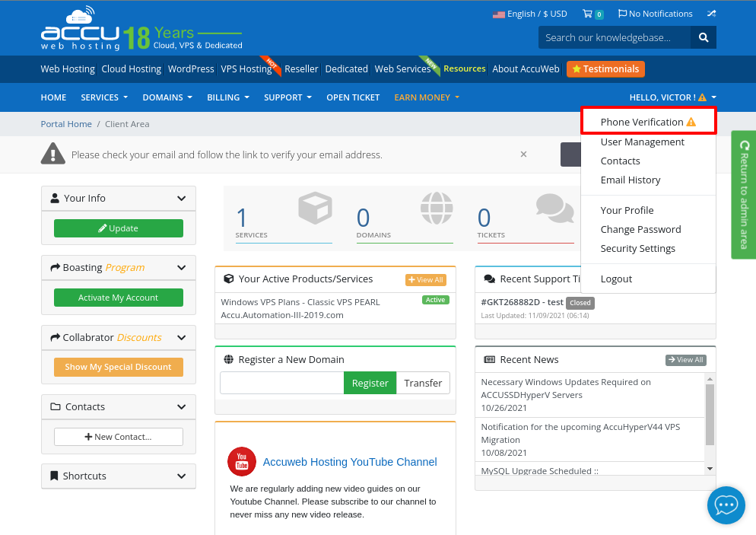The width and height of the screenshot is (756, 535).
Task: Click the warning triangle in email alert
Action: 53,154
